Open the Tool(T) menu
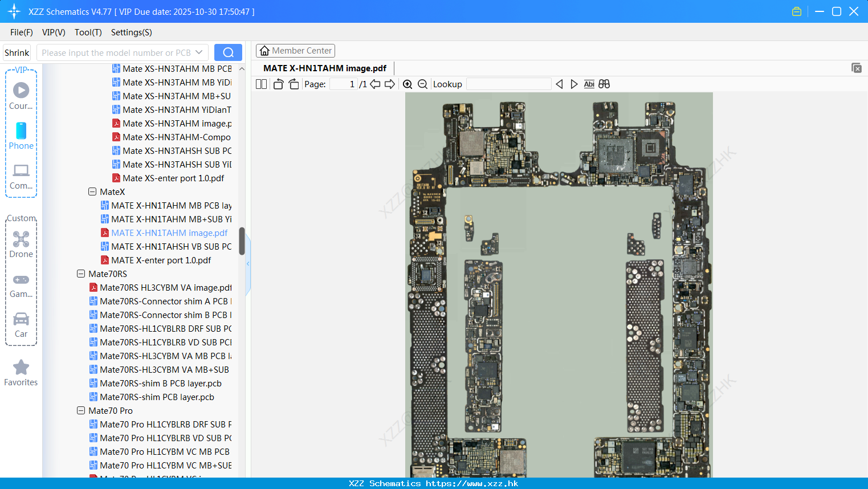868x489 pixels. coord(88,32)
